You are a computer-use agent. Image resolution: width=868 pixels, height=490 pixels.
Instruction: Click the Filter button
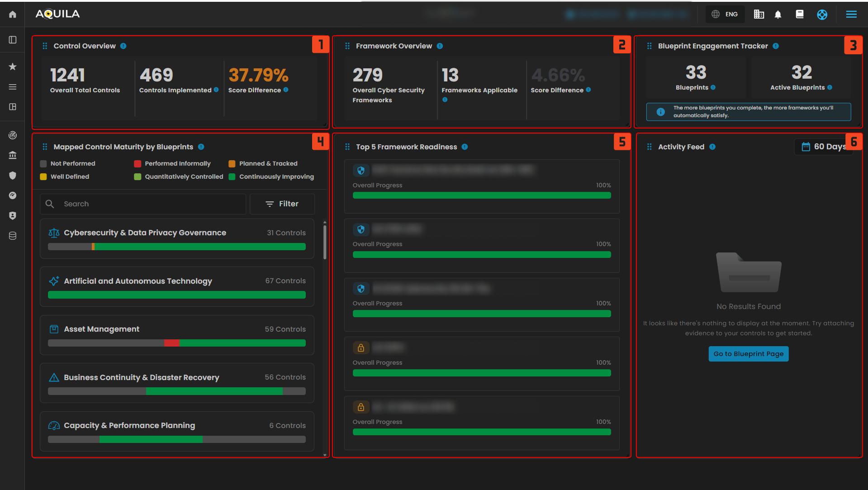pyautogui.click(x=282, y=204)
